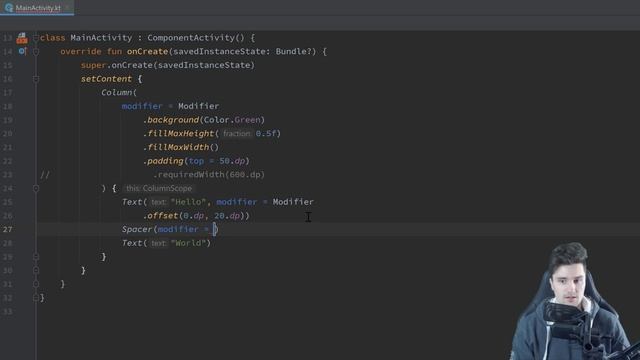Click line number 13 in the gutter
This screenshot has height=360, width=640.
(x=8, y=38)
